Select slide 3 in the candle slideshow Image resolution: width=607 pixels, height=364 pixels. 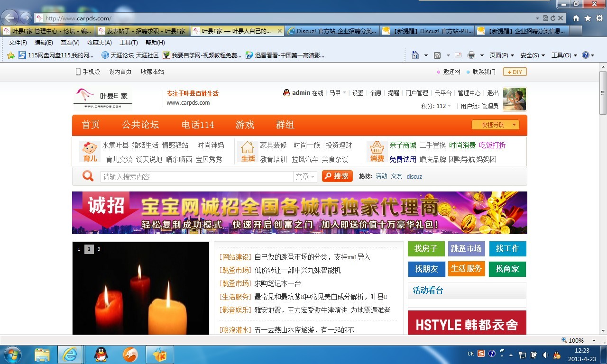[x=99, y=249]
